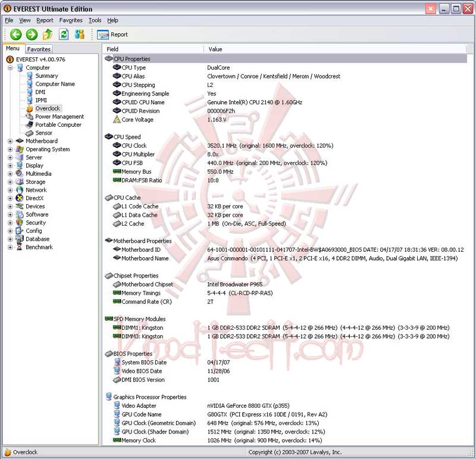Open the Favorites menu
Screen dimensions: 476x459
click(71, 20)
